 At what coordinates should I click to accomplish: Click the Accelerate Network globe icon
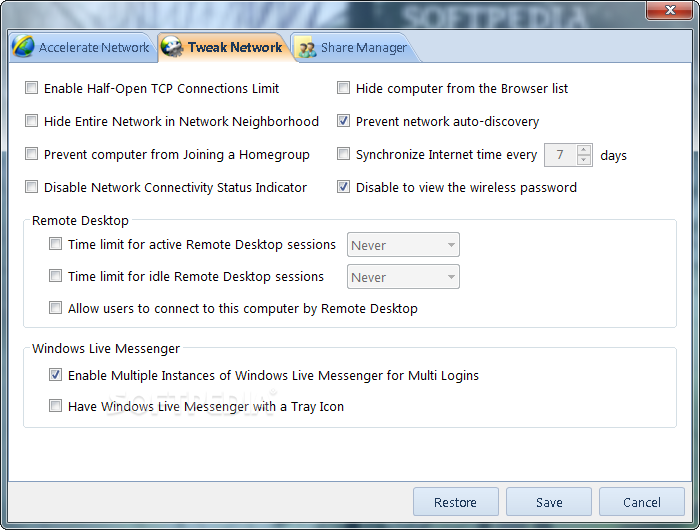23,46
